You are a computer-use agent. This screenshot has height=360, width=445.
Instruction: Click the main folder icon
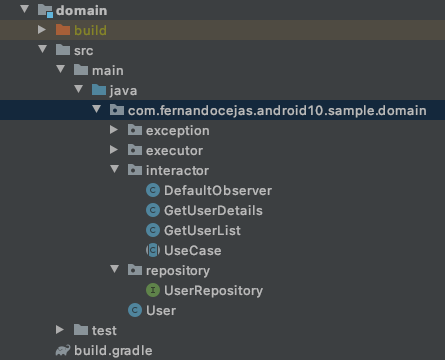tap(81, 70)
